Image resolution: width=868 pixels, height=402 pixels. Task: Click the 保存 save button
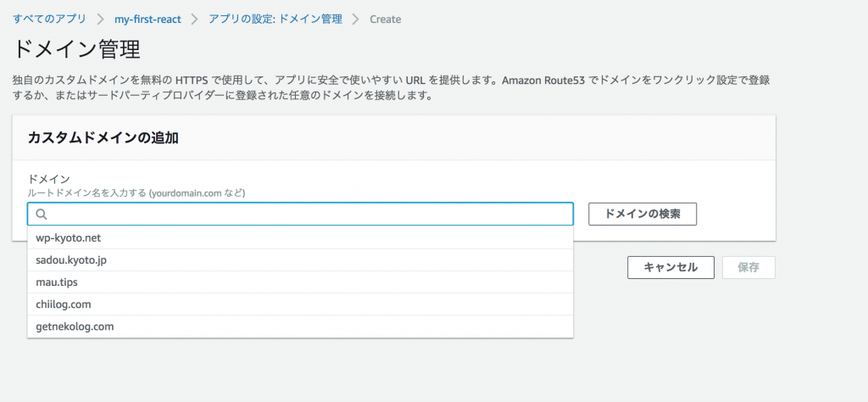pos(748,267)
